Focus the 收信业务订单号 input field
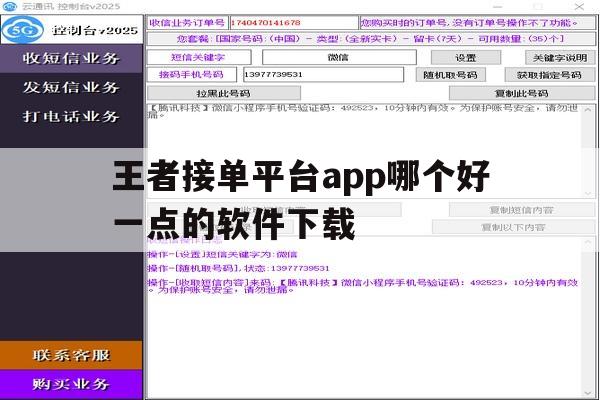600x400 pixels. (x=294, y=23)
